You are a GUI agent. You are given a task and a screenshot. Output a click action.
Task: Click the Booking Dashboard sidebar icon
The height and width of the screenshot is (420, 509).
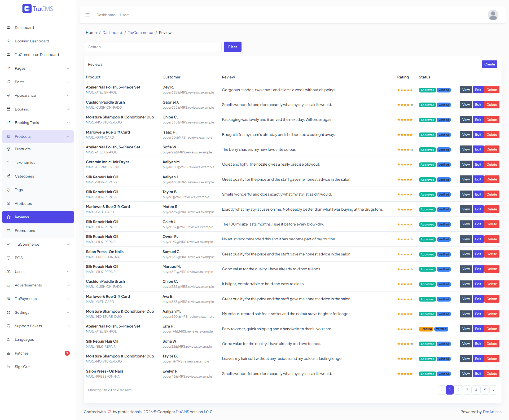(x=8, y=41)
